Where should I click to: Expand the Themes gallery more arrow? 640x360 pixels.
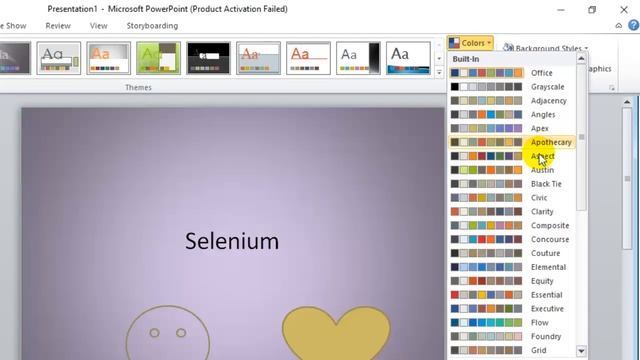439,73
